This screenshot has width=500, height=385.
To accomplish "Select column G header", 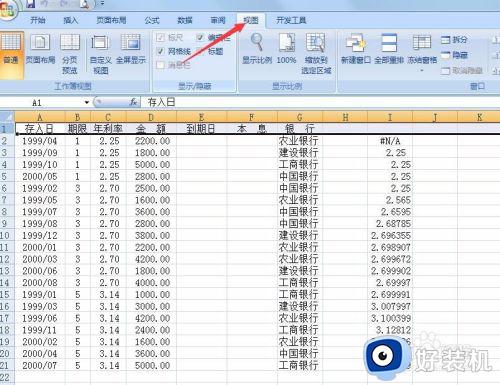I will tap(300, 117).
